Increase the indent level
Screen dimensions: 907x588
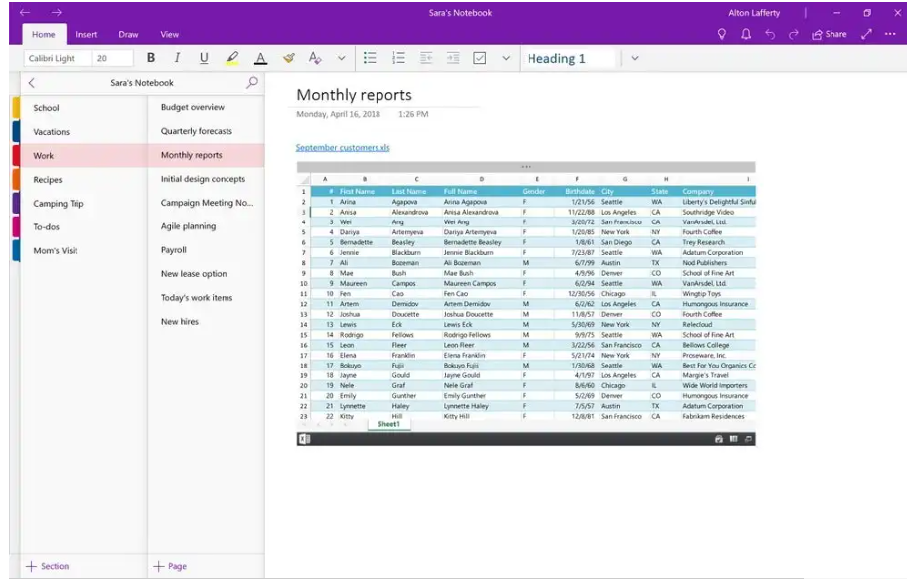(x=453, y=58)
